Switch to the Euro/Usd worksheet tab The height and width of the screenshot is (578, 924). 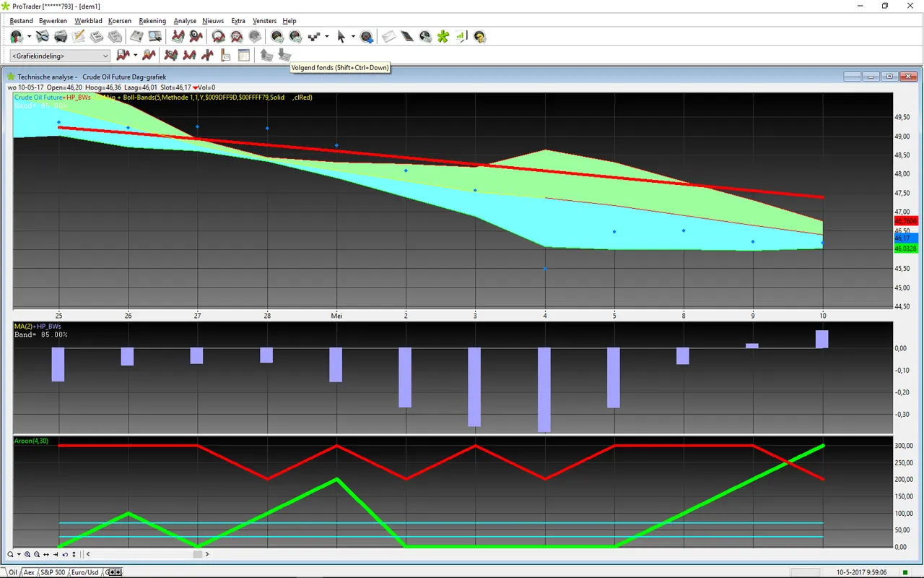(85, 572)
